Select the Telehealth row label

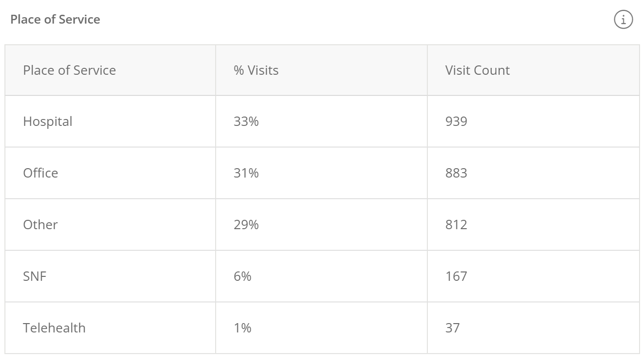coord(54,328)
